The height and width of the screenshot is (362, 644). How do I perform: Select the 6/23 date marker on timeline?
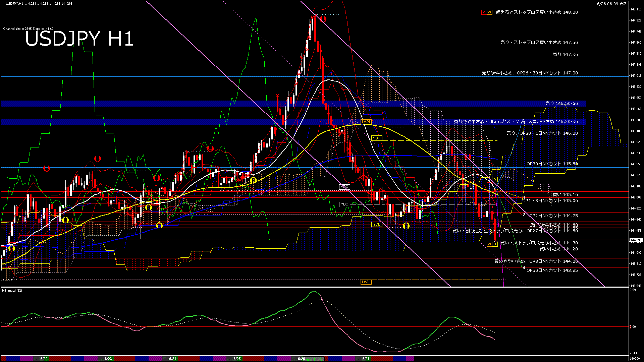click(x=108, y=359)
